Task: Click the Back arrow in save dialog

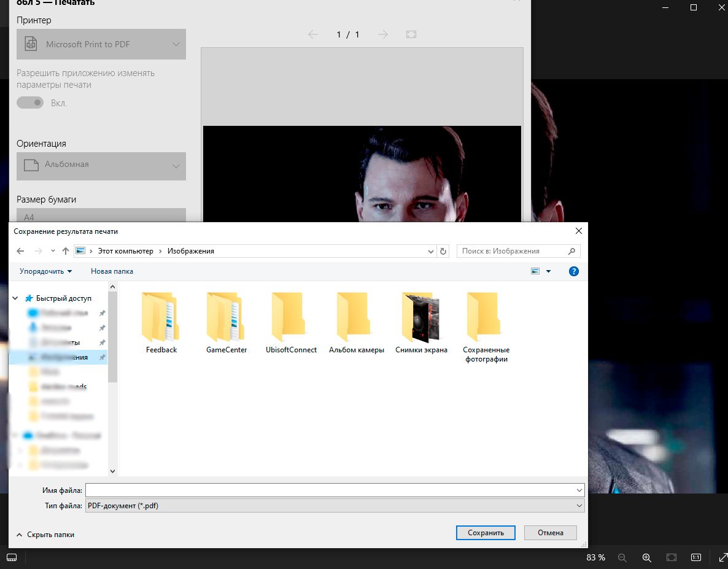Action: coord(20,251)
